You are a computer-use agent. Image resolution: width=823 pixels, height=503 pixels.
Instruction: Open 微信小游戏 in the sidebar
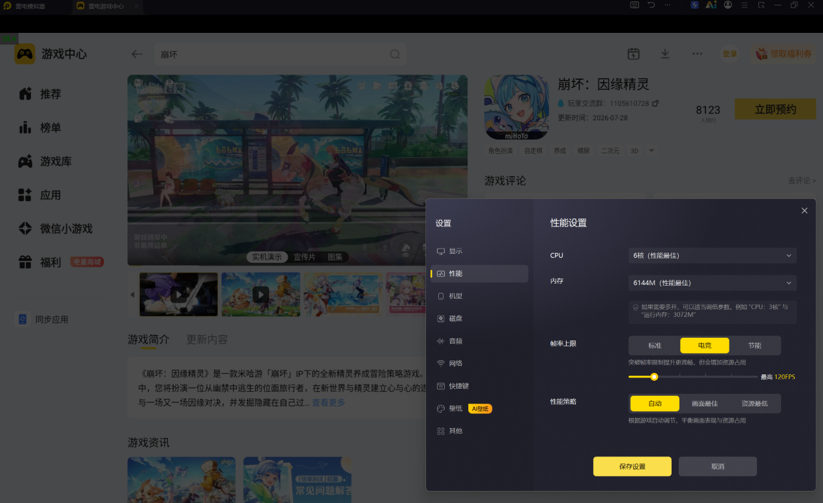tap(55, 228)
